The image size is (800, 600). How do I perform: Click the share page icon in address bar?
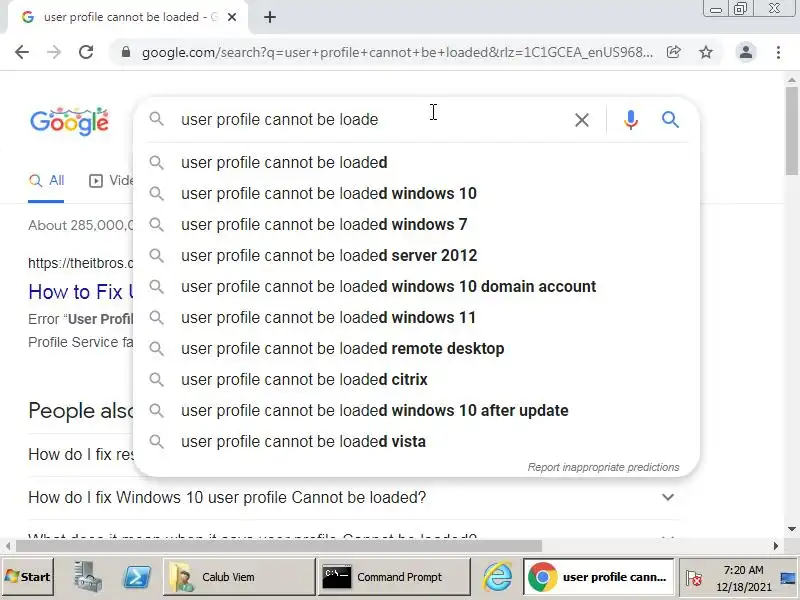click(x=674, y=52)
